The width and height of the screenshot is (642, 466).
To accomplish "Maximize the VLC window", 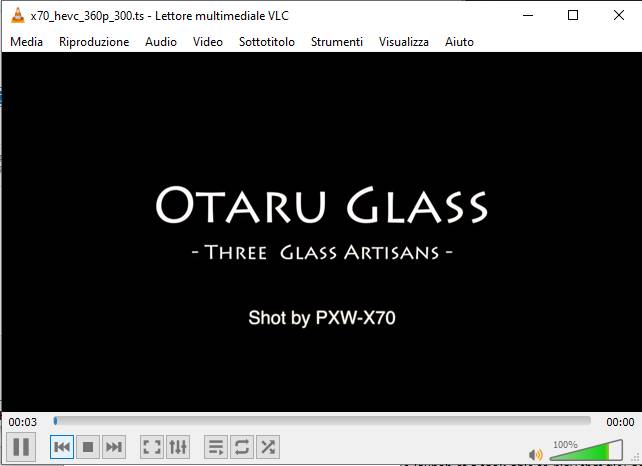I will [573, 16].
